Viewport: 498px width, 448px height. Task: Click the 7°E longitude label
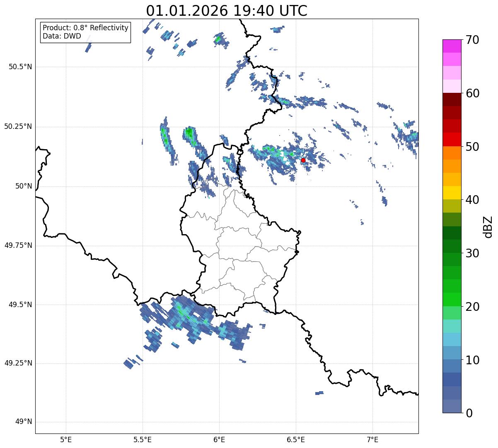(373, 440)
